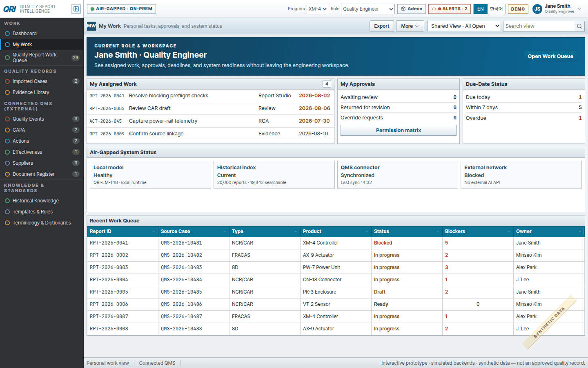This screenshot has width=588, height=368.
Task: Click the My Assigned Work count badge 4
Action: (x=327, y=84)
